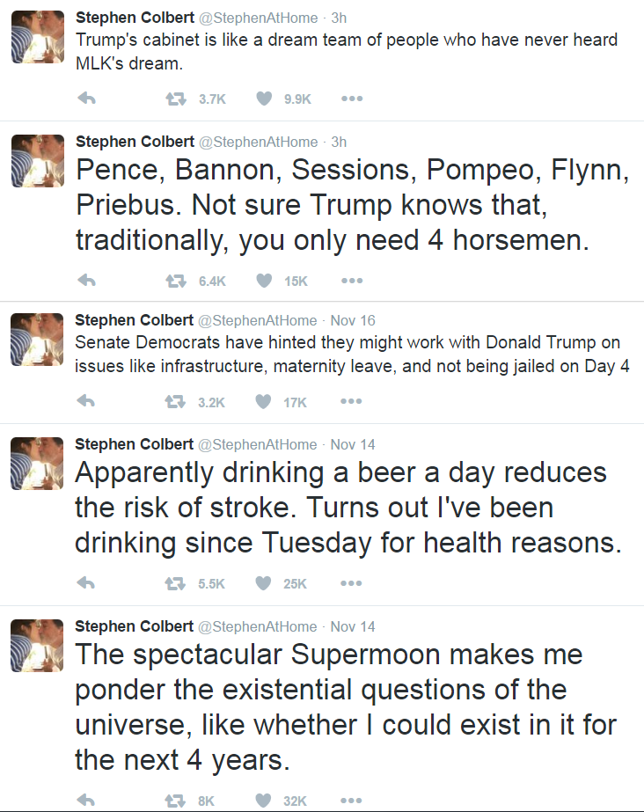Viewport: 644px width, 812px height.
Task: Like the Senate Democrats tweet
Action: click(x=263, y=402)
